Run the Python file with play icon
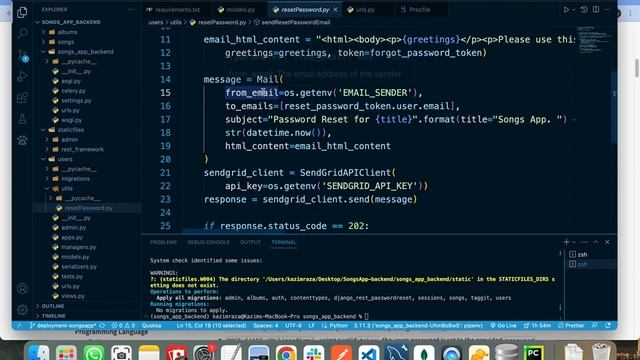Viewport: 640px width, 360px height. tap(566, 9)
